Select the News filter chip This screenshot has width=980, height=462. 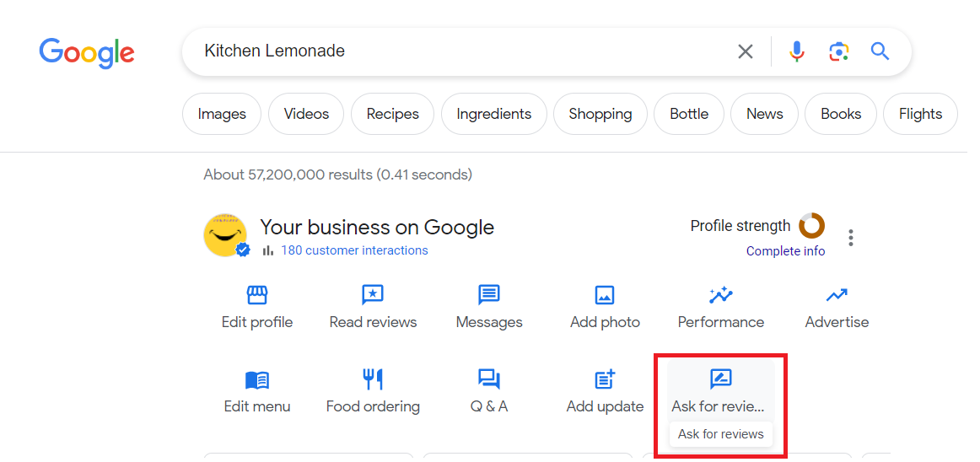click(764, 114)
